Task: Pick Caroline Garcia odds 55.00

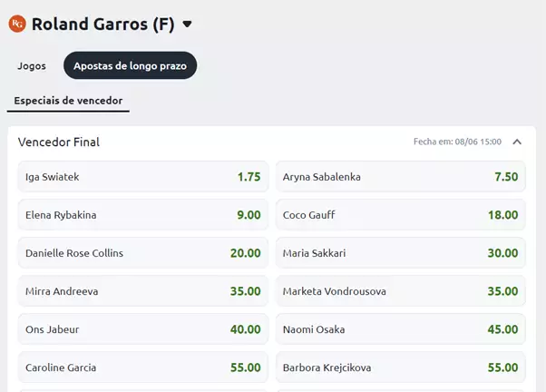Action: pos(143,367)
